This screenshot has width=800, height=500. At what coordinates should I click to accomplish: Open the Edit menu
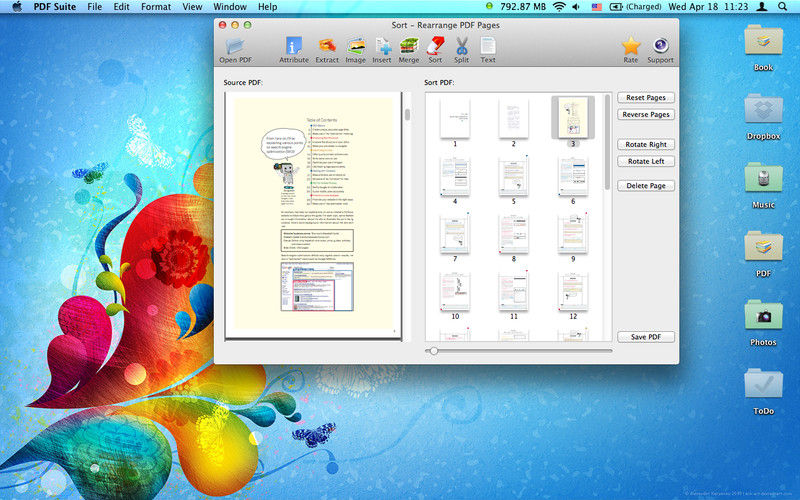[121, 7]
